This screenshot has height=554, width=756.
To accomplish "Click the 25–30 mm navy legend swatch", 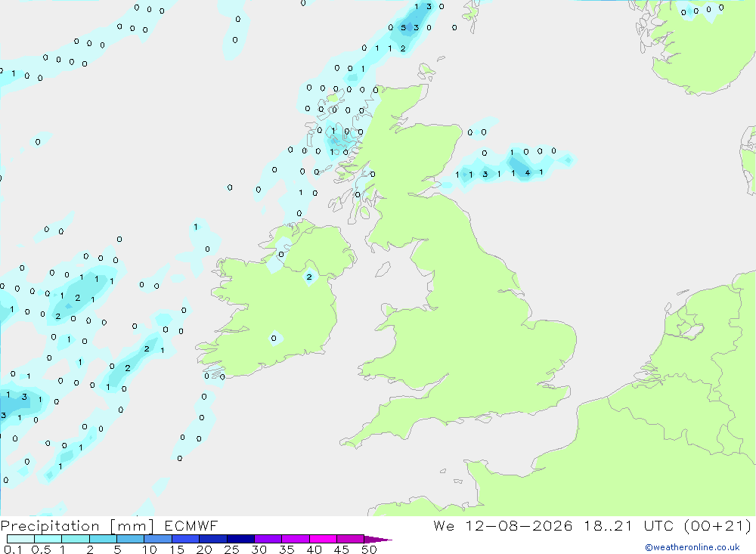I will 240,539.
